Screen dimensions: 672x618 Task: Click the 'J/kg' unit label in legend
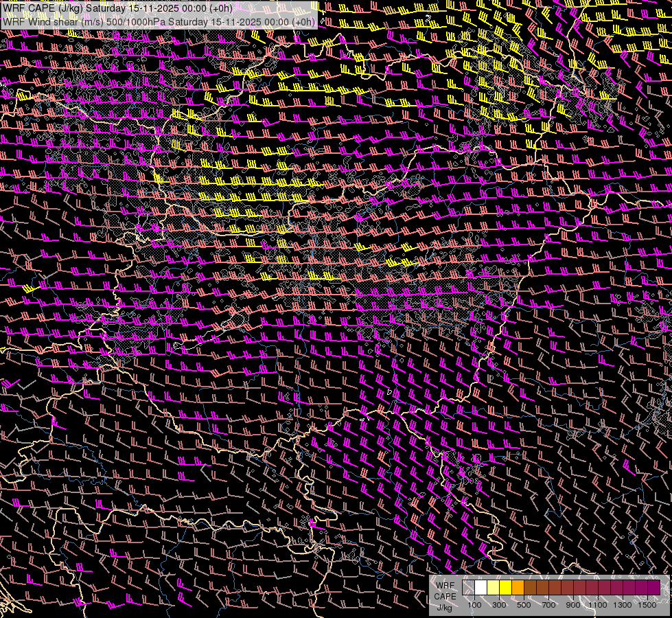445,607
